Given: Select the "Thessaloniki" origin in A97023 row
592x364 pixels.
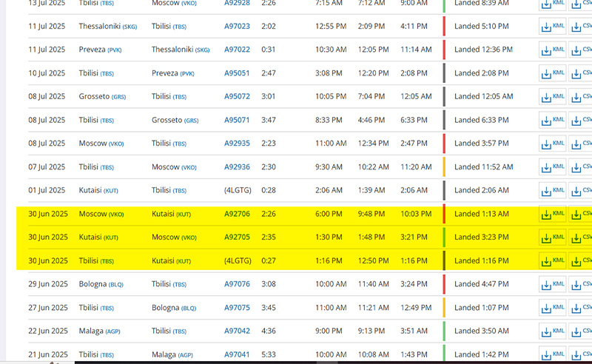Looking at the screenshot, I should click(100, 27).
